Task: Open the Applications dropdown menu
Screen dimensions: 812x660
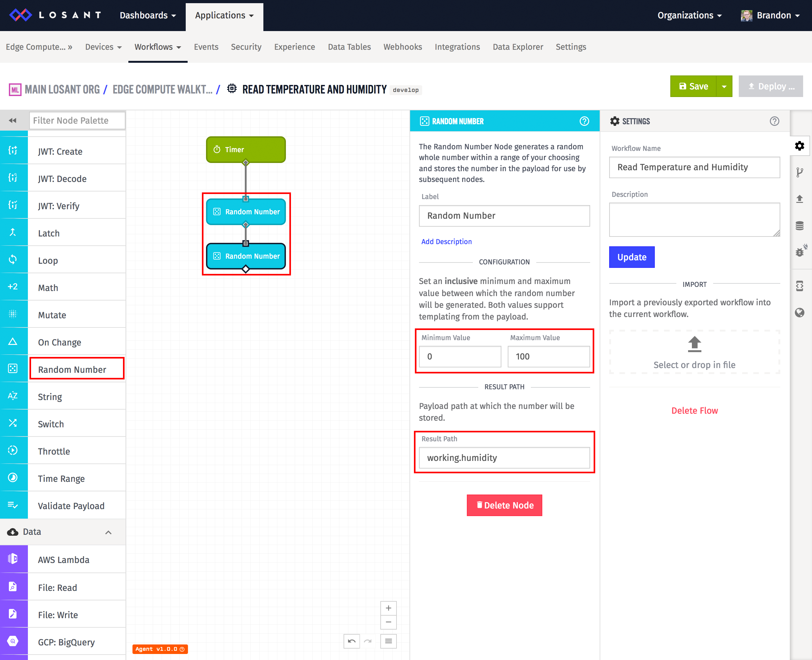Action: [224, 15]
